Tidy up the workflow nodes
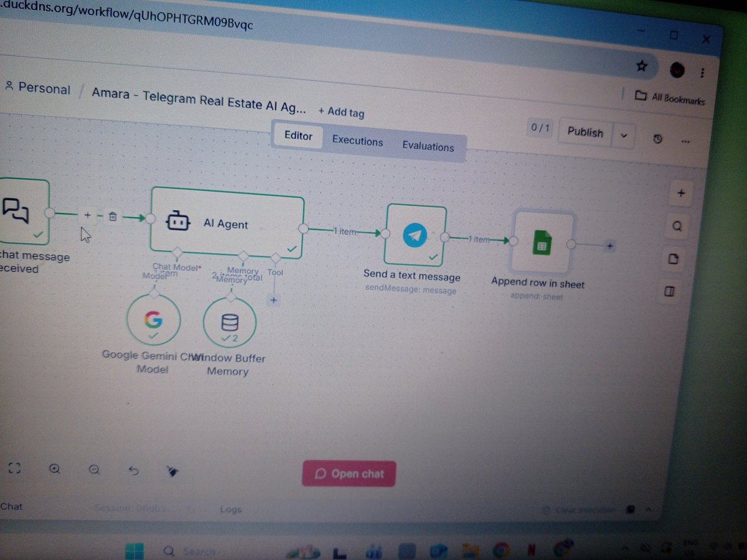The height and width of the screenshot is (560, 747). click(x=172, y=473)
